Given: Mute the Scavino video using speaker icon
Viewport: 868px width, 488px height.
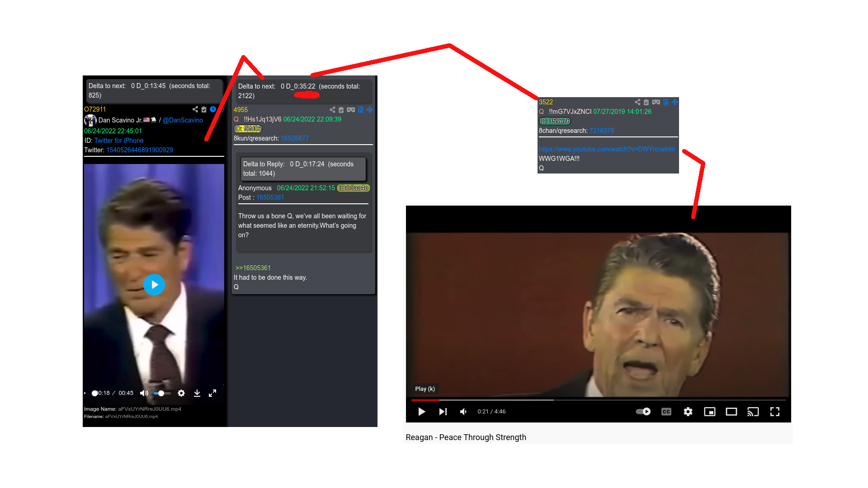Looking at the screenshot, I should [144, 393].
